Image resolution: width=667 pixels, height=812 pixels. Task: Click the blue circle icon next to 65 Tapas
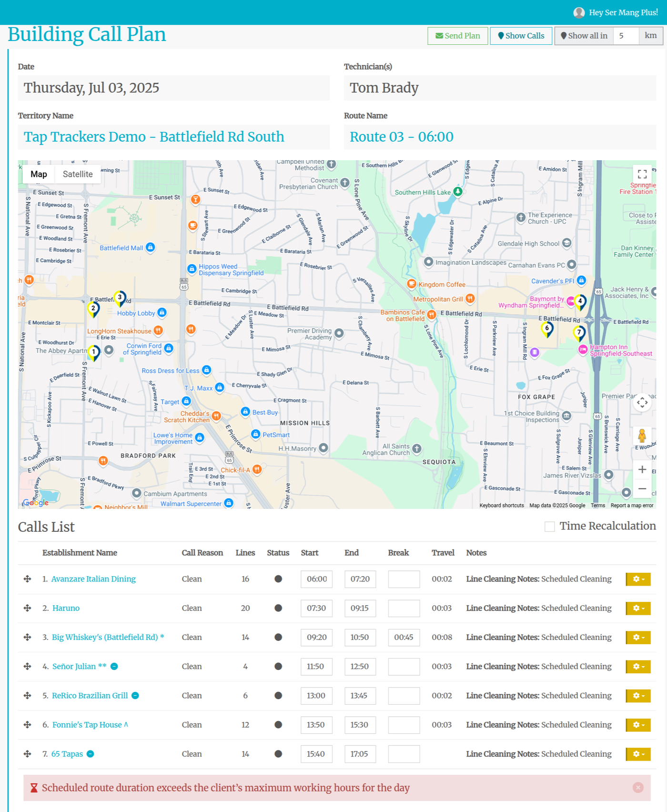[90, 754]
